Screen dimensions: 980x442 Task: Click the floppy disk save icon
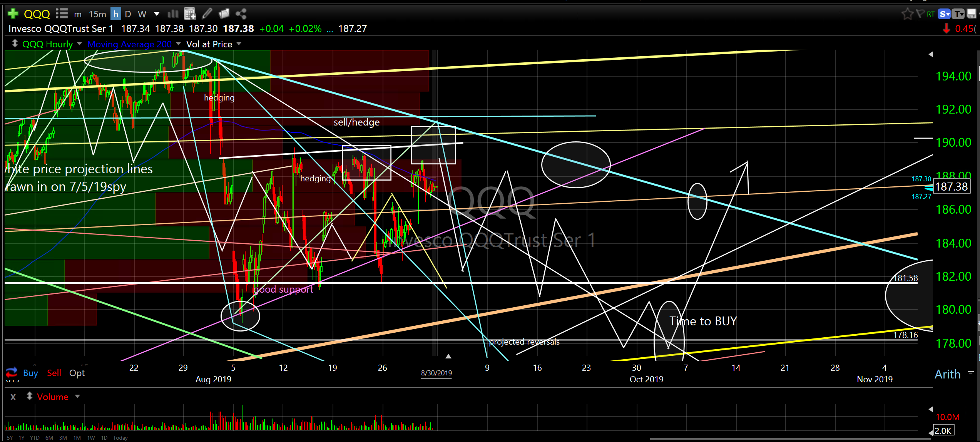coord(972,14)
